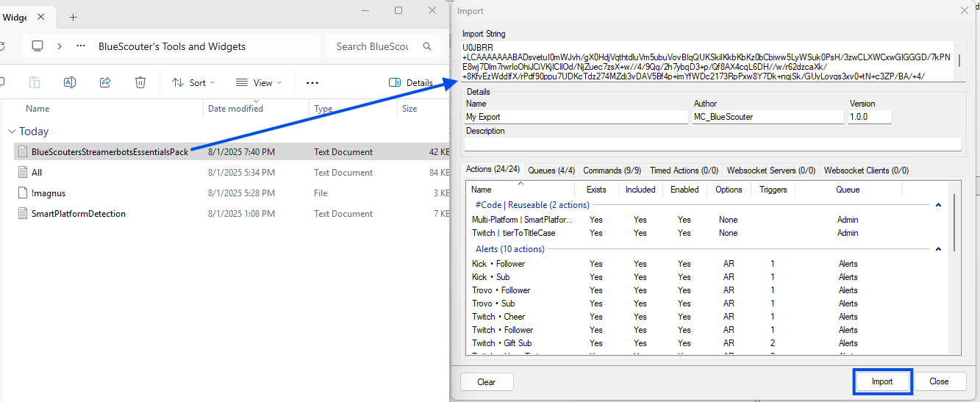Viewport: 980px width, 402px height.
Task: Click the Description field
Action: [712, 144]
